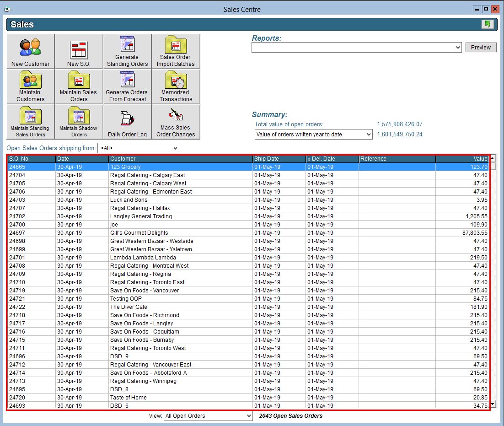Image resolution: width=504 pixels, height=426 pixels.
Task: Open Maintain Standing Sales Orders
Action: point(31,122)
